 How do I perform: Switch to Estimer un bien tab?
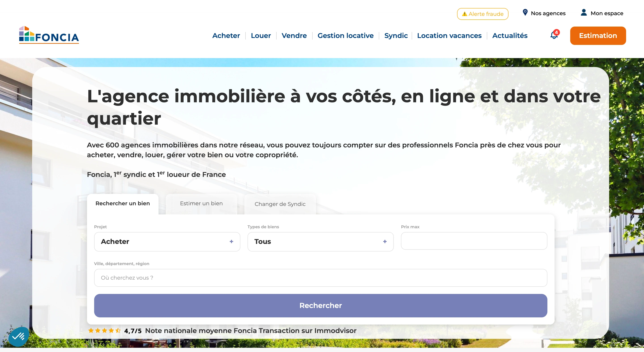[x=201, y=203]
